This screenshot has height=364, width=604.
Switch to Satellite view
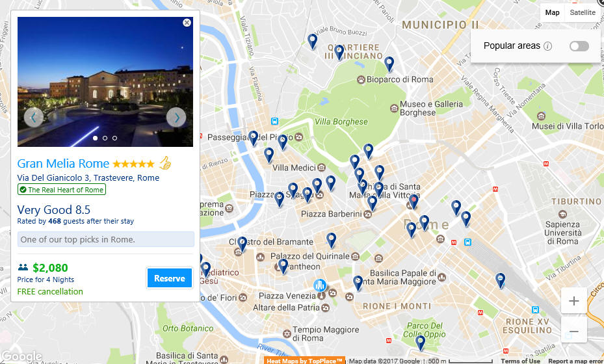pos(583,12)
